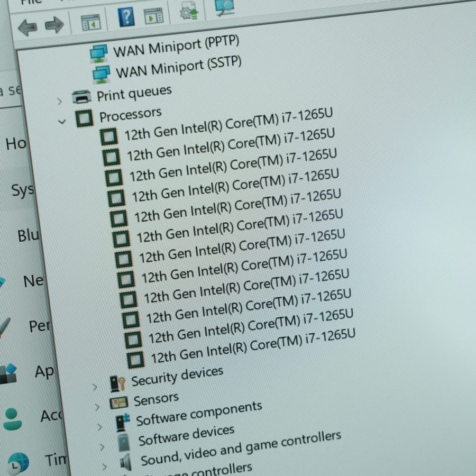Toggle the Show/Hide Console Tree toolbar icon
476x476 pixels.
(x=91, y=22)
